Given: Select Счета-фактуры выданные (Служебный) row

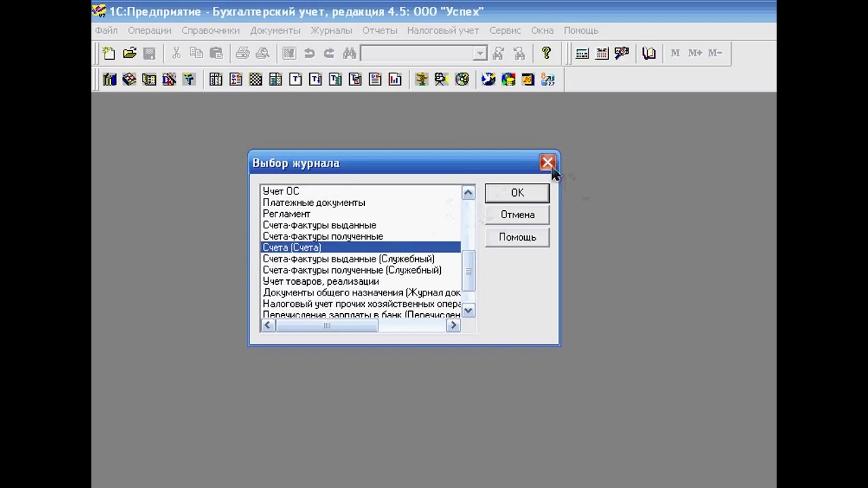Looking at the screenshot, I should coord(361,259).
